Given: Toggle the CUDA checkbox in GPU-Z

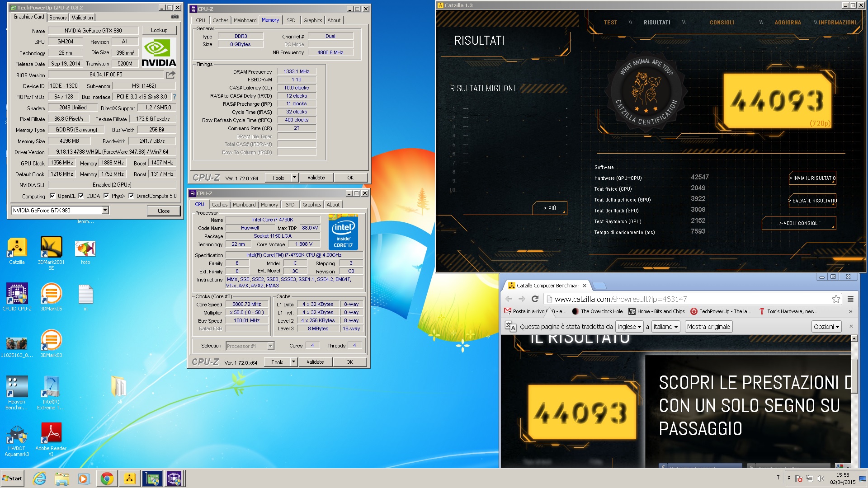Looking at the screenshot, I should (x=81, y=196).
